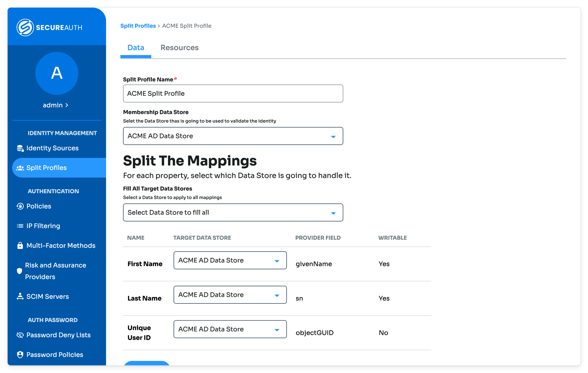Screen dimensions: 588x373
Task: Switch to the Resources tab
Action: click(179, 48)
